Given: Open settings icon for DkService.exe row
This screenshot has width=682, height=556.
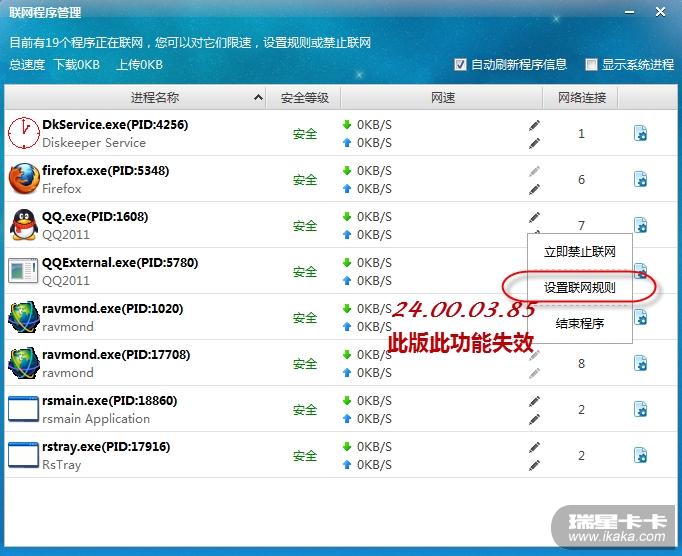Looking at the screenshot, I should click(640, 133).
